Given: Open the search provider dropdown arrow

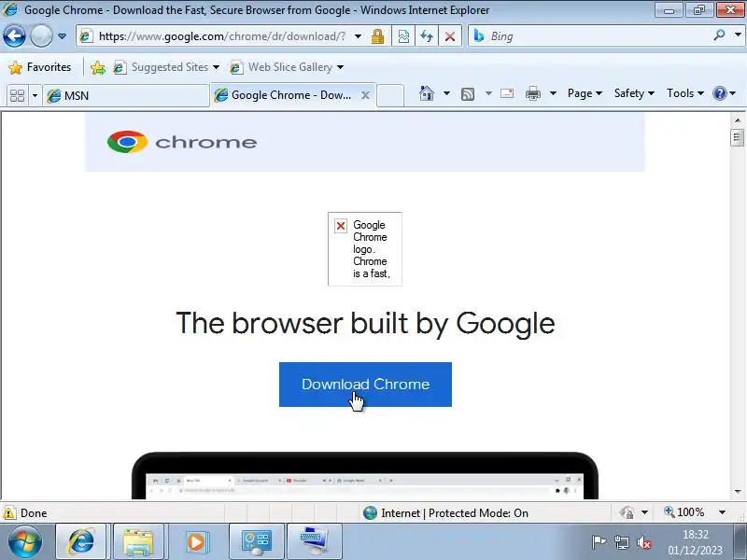Looking at the screenshot, I should point(738,35).
